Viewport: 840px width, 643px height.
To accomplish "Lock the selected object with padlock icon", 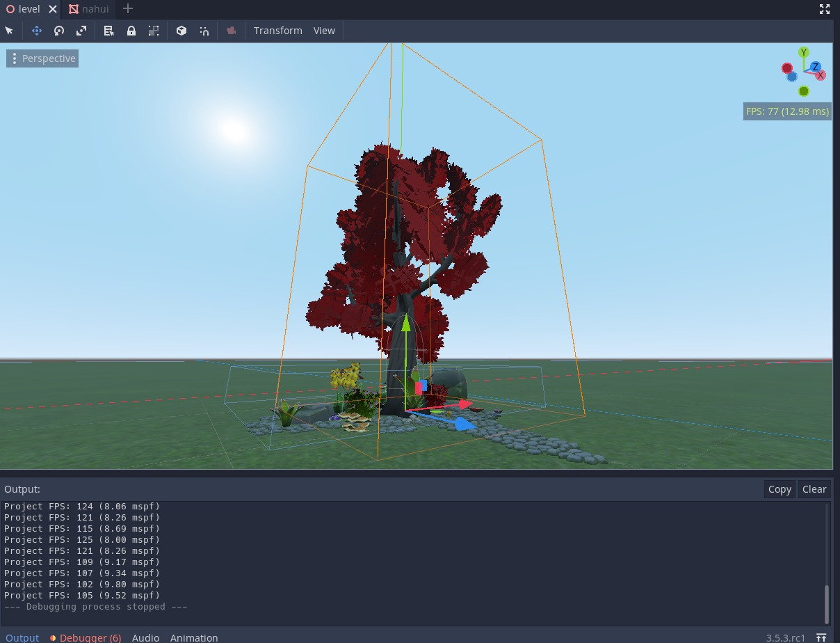I will click(x=131, y=31).
